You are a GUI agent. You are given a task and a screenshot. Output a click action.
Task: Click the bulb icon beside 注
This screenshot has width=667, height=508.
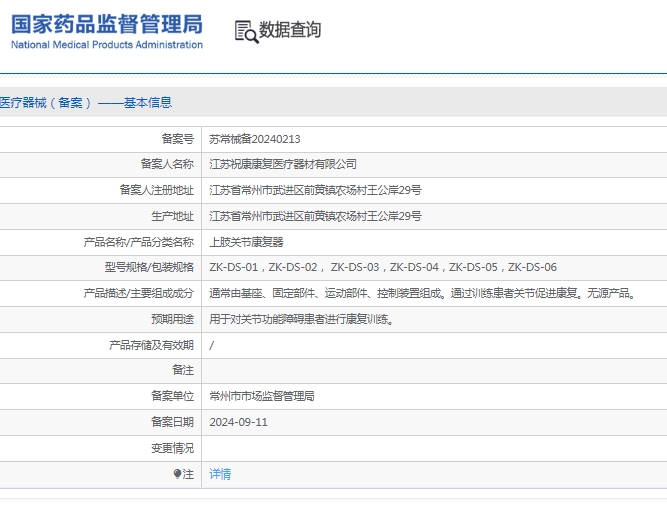coord(177,474)
